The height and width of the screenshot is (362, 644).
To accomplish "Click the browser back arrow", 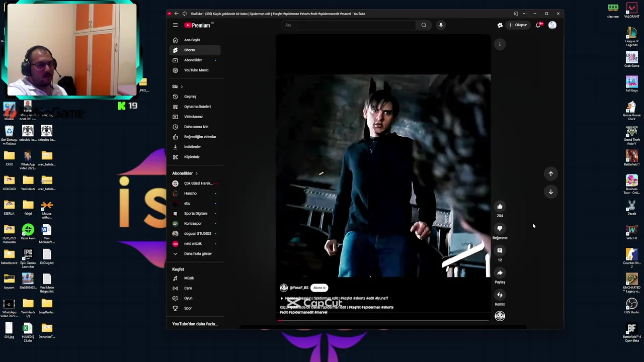I will [x=176, y=14].
